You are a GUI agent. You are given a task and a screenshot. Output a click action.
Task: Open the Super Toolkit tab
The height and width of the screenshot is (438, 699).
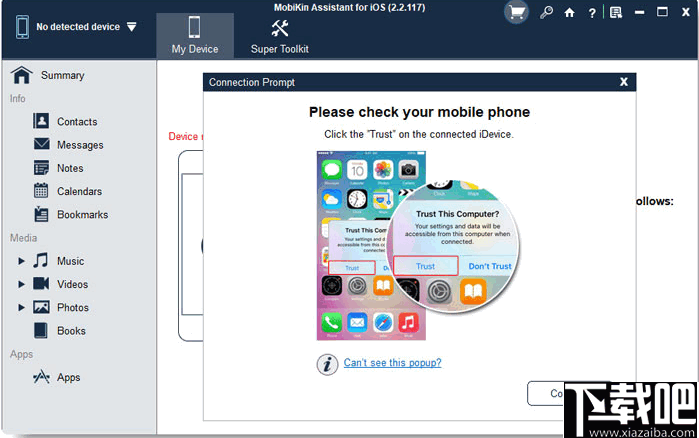tap(280, 36)
